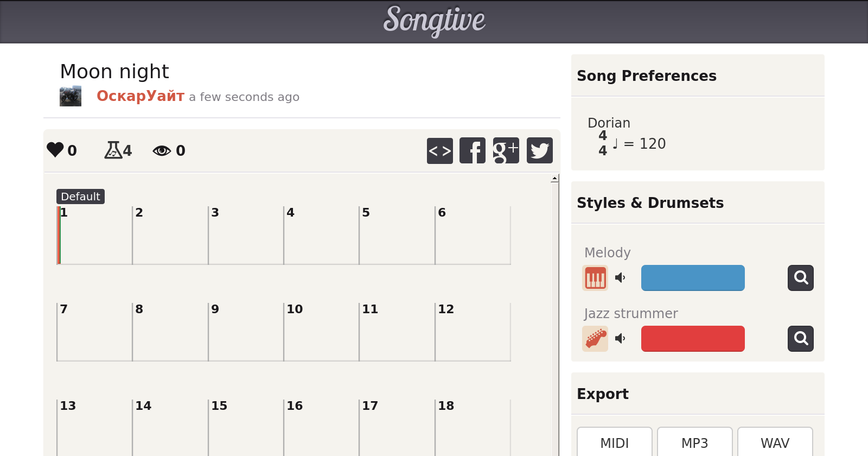This screenshot has height=456, width=868.
Task: Open the embed code button
Action: tap(439, 150)
